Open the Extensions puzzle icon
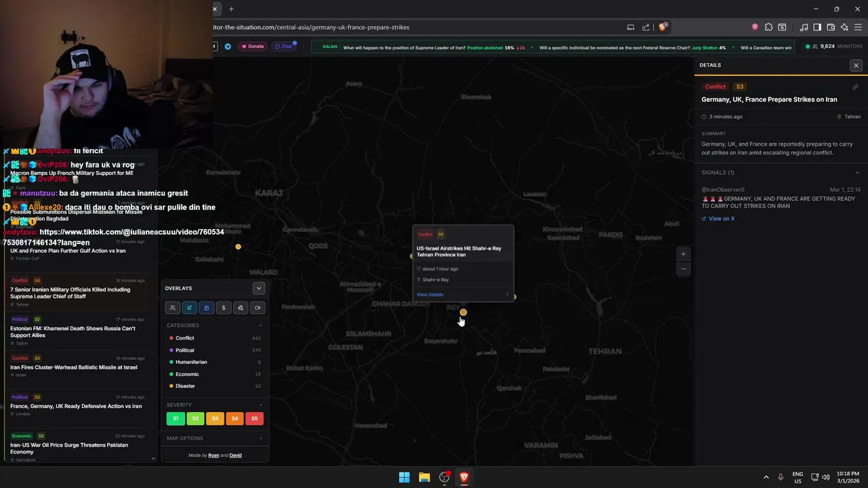Viewport: 868px width, 488px height. coord(768,27)
